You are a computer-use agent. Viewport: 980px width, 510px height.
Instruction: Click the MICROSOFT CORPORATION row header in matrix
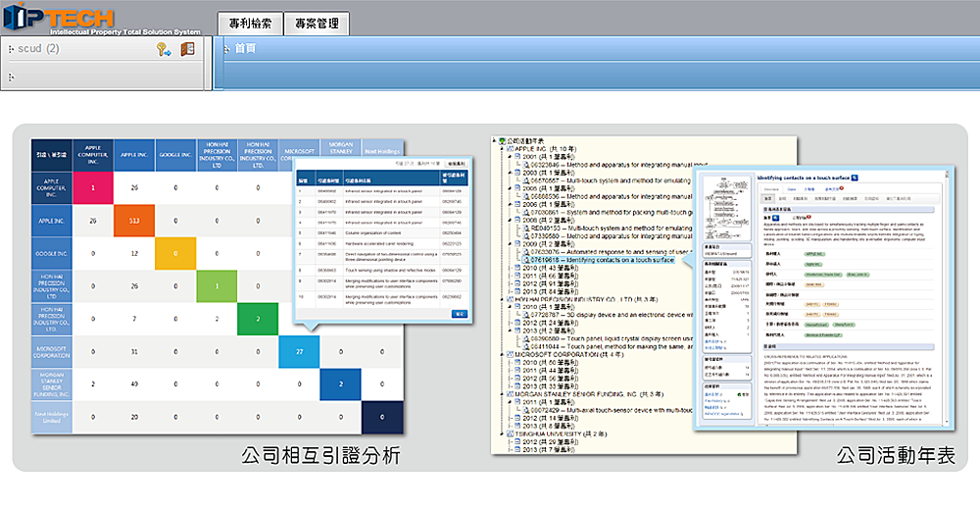pos(52,352)
